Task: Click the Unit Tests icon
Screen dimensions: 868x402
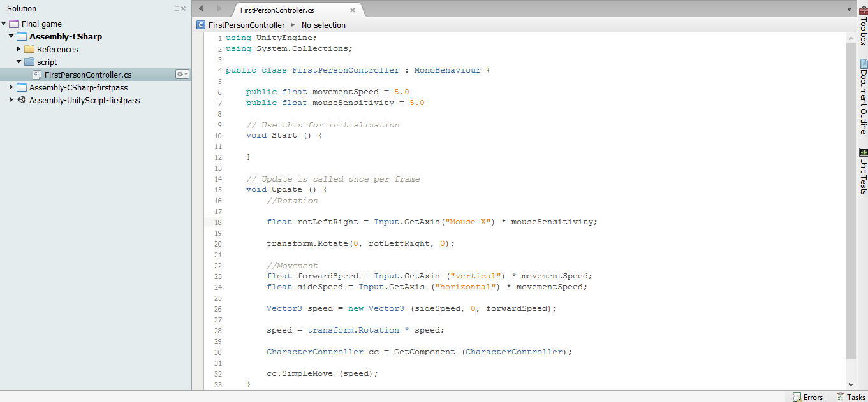Action: [x=864, y=152]
